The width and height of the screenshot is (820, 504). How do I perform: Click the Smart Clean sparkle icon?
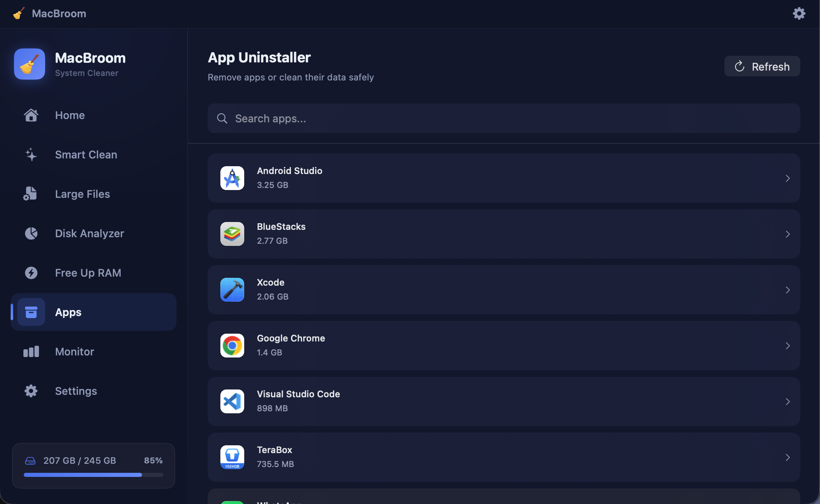[x=31, y=155]
